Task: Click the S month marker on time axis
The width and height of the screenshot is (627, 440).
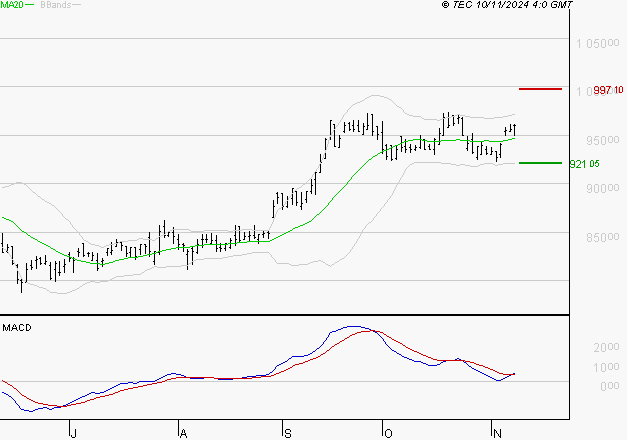Action: point(288,433)
